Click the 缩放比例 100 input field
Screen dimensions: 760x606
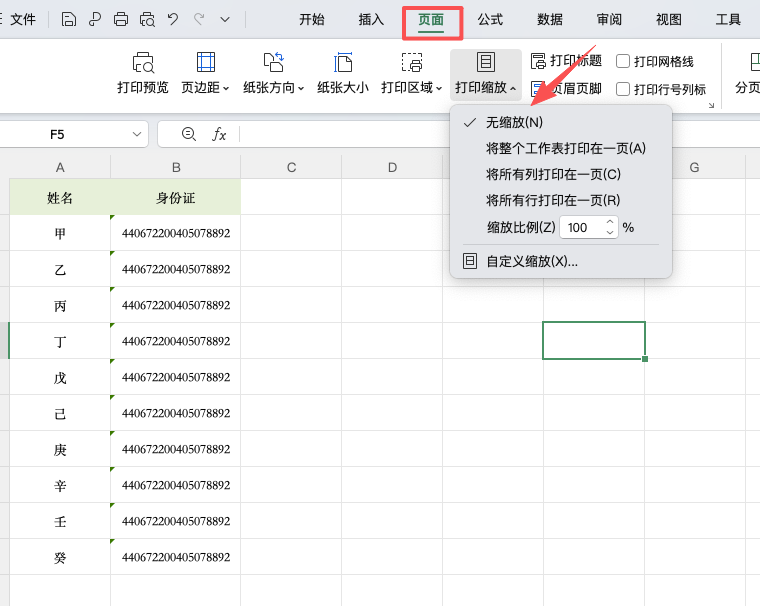coord(583,227)
